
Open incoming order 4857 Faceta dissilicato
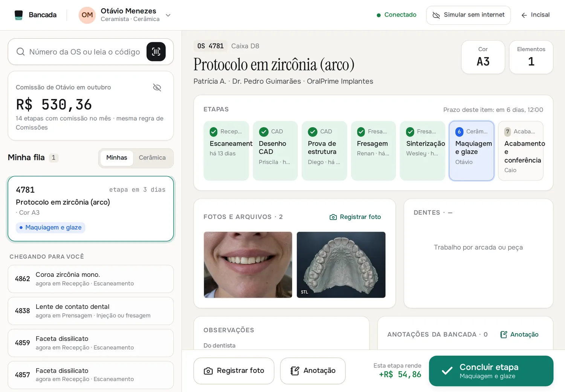coord(91,375)
